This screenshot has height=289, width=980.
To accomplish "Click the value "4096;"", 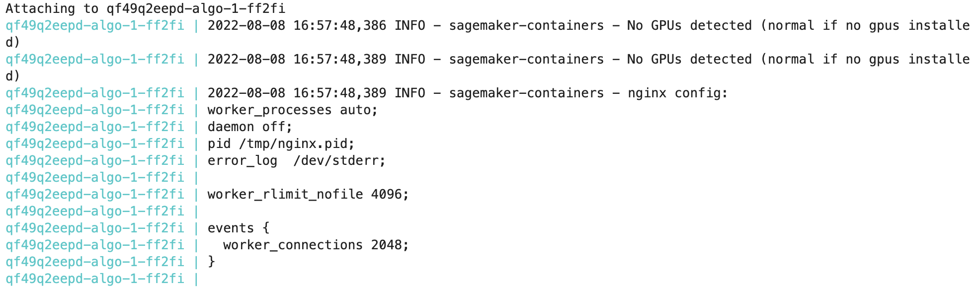I will tap(390, 194).
